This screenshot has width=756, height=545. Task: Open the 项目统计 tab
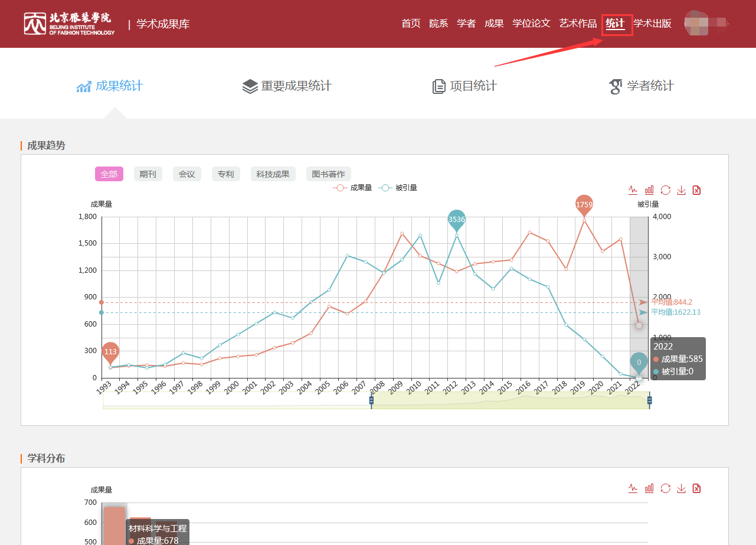(464, 86)
